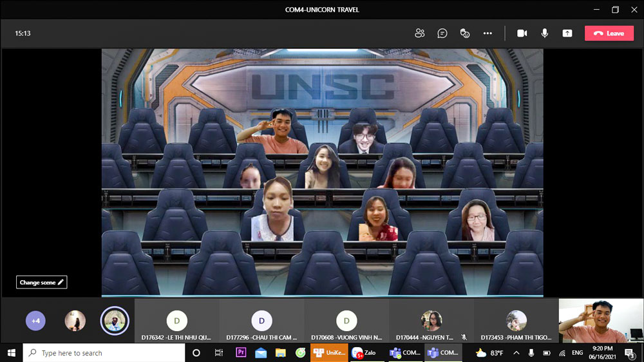This screenshot has height=362, width=644.
Task: Mute the microphone
Action: pyautogui.click(x=545, y=33)
